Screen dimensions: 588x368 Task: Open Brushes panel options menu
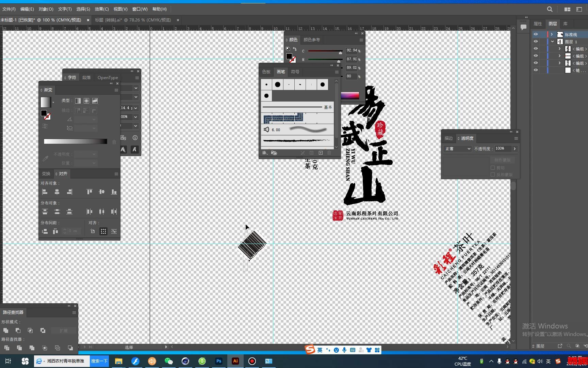click(337, 72)
